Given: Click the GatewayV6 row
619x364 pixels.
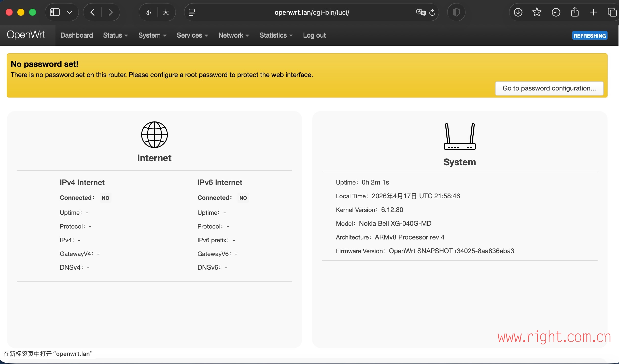Looking at the screenshot, I should pos(217,254).
